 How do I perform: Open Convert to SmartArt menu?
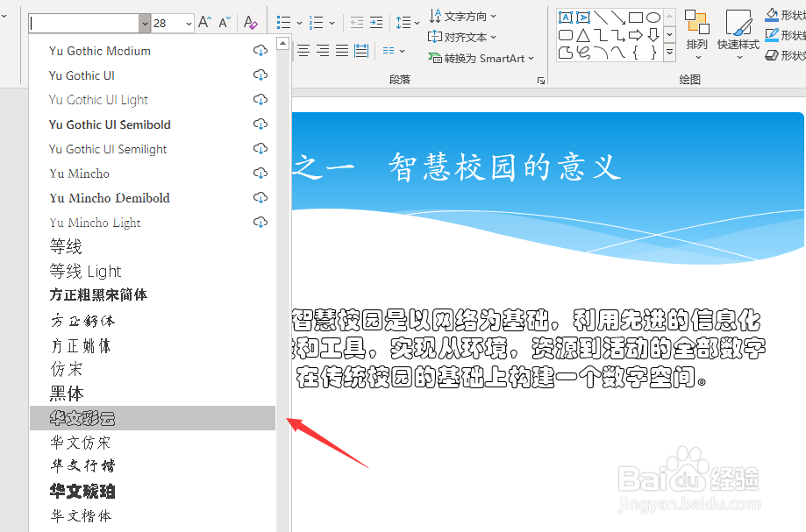point(481,58)
